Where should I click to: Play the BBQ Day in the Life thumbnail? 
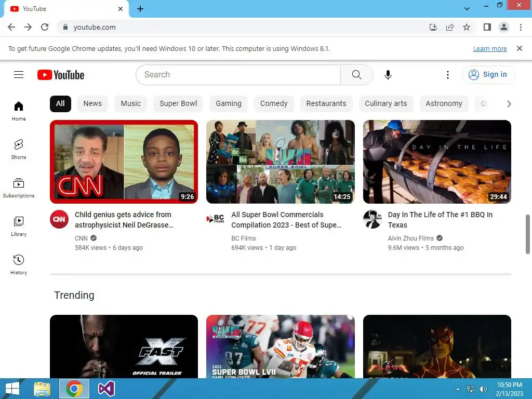pyautogui.click(x=437, y=162)
